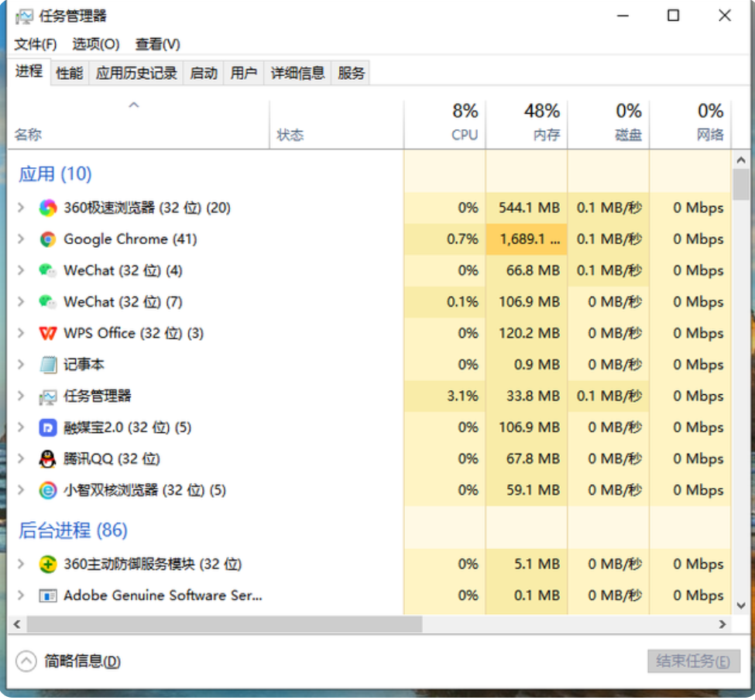Open the 选项(O) menu
The image size is (755, 700).
(x=96, y=44)
